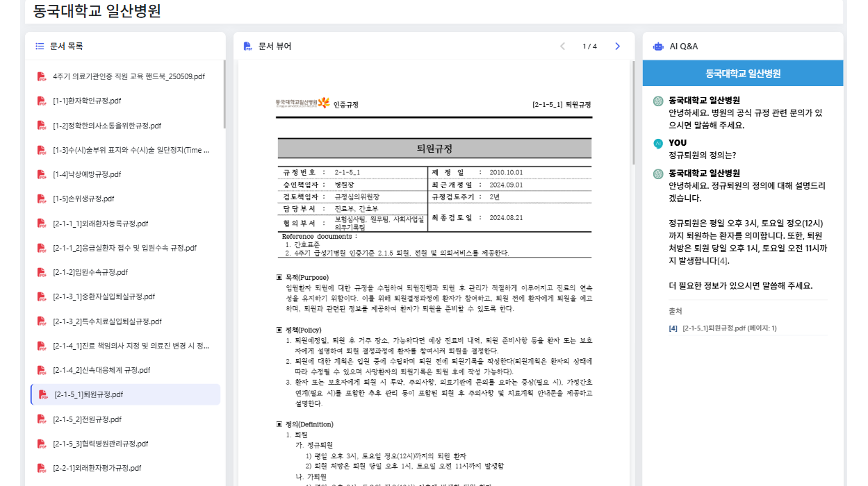Click PDF icon beside [2-2-1]외래환자평가규정.pdf
Screen dimensions: 868x486
pyautogui.click(x=42, y=468)
